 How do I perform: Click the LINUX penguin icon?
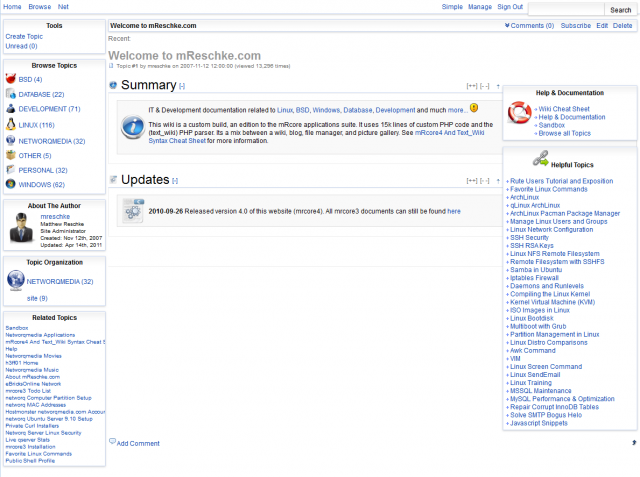point(11,124)
